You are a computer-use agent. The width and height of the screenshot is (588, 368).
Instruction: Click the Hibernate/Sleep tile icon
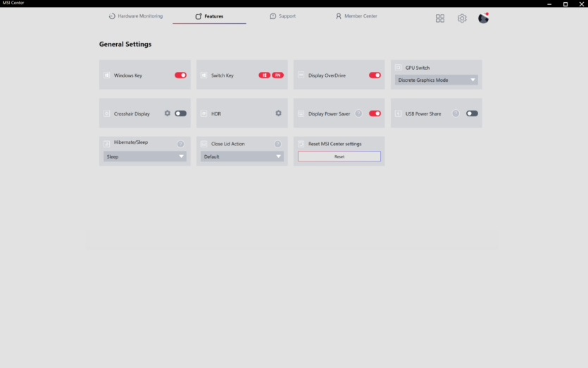pyautogui.click(x=106, y=144)
